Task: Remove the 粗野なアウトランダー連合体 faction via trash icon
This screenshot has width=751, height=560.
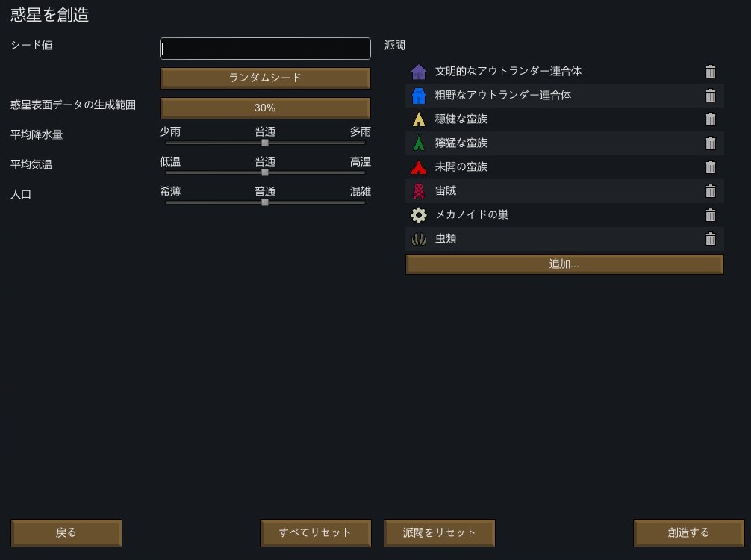Action: coord(710,96)
